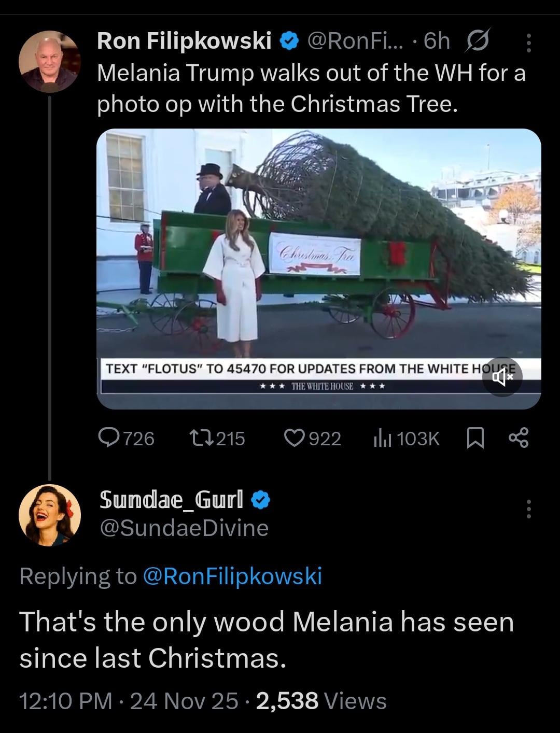Open Ron Filipkowski's profile picture
Image resolution: width=560 pixels, height=733 pixels.
click(x=50, y=61)
